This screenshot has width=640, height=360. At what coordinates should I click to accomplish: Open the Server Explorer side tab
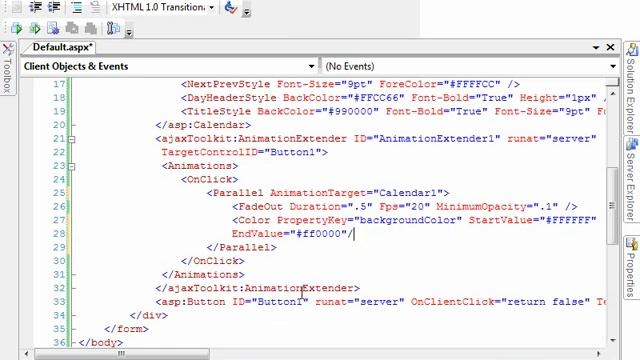point(631,180)
